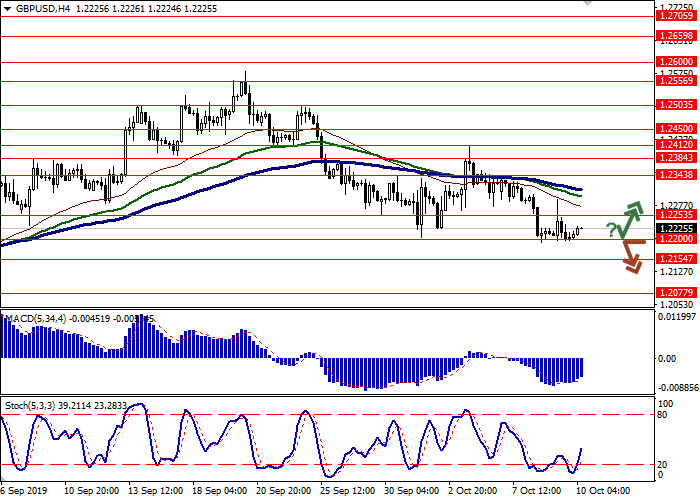Click the 30 Sep 04:00 time label
The width and height of the screenshot is (700, 500).
pos(412,491)
